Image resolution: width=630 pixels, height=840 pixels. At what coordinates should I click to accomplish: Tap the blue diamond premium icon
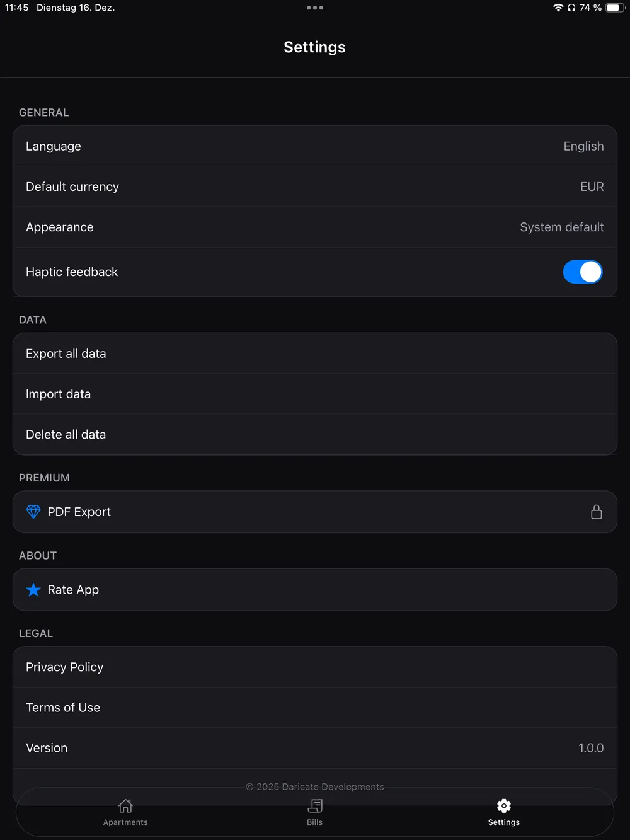click(33, 512)
